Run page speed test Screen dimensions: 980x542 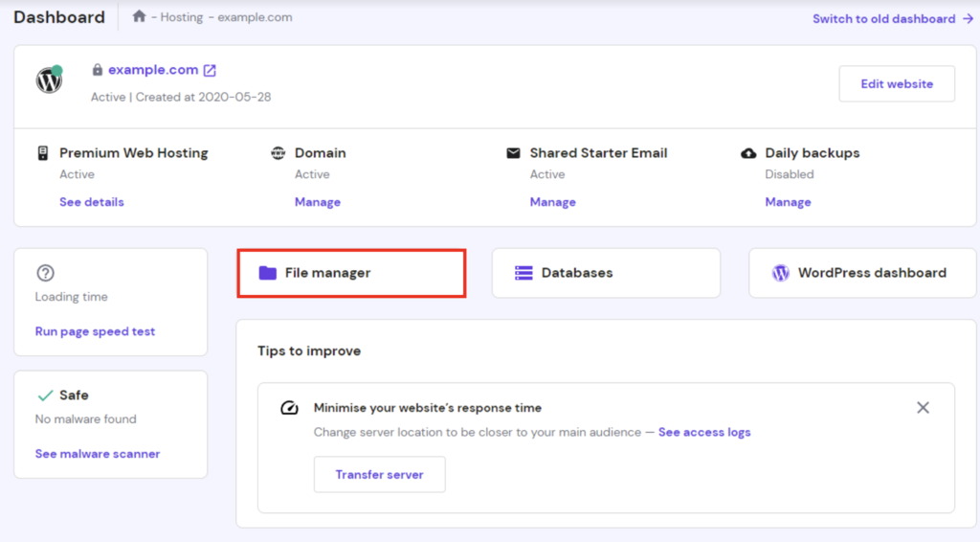coord(95,331)
